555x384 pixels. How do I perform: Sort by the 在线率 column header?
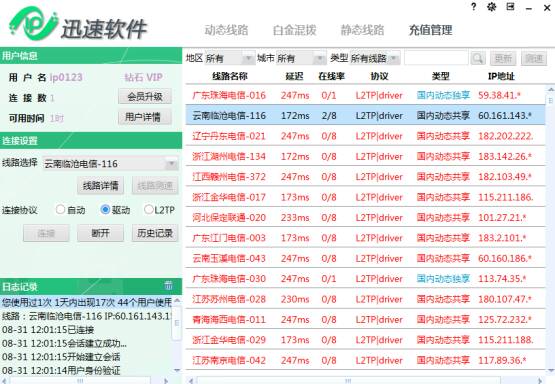331,76
